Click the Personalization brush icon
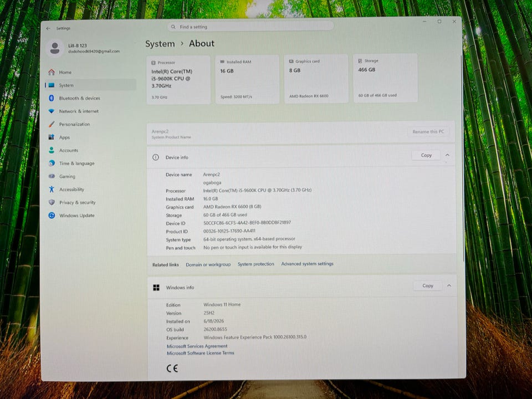The image size is (532, 399). 52,124
